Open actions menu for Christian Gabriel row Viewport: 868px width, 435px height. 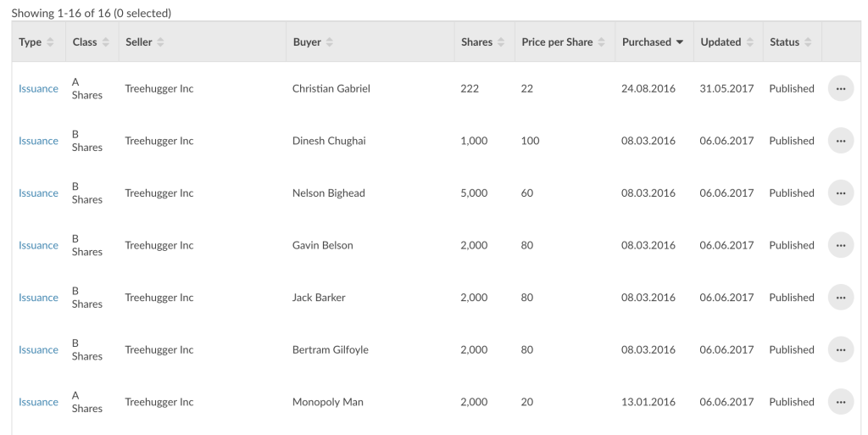pyautogui.click(x=840, y=88)
